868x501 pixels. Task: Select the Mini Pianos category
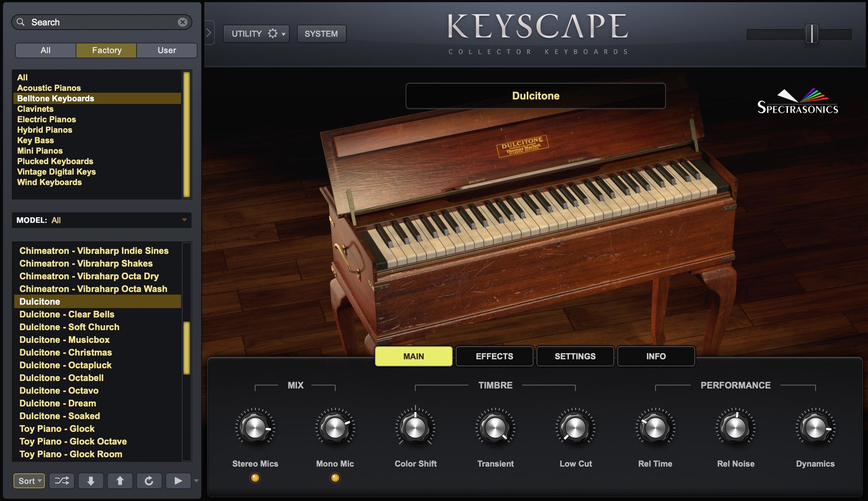pyautogui.click(x=97, y=151)
